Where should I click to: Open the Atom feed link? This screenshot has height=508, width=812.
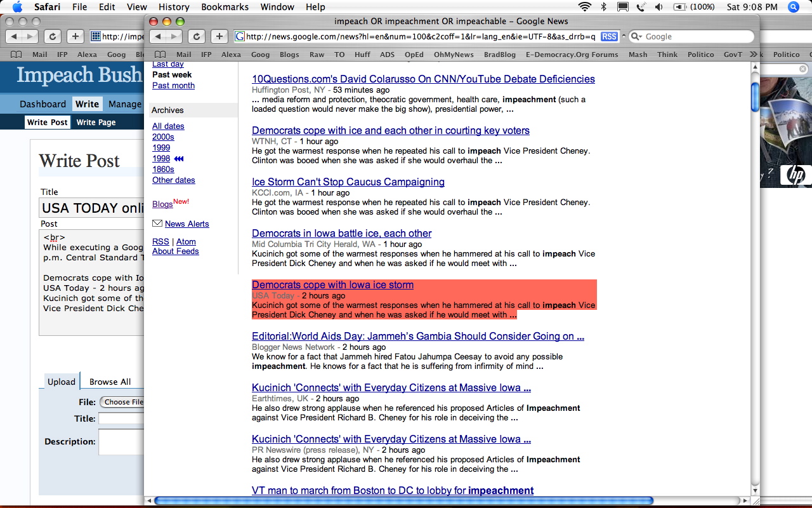point(186,241)
